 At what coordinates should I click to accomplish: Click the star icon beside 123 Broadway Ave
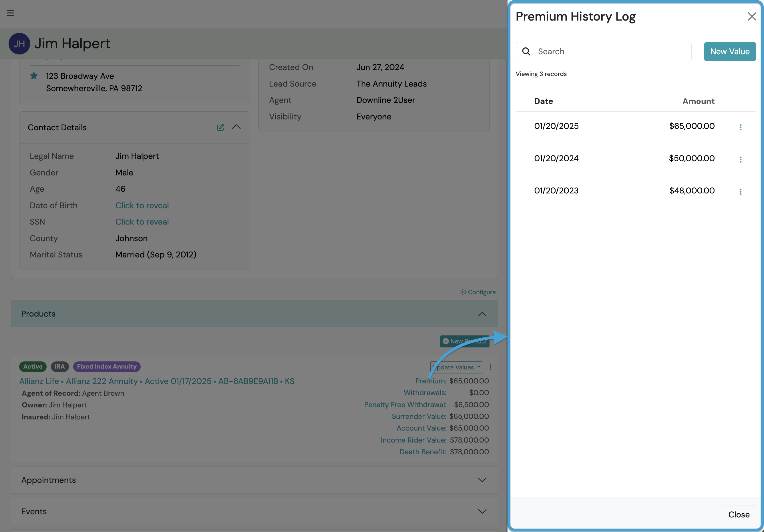(x=34, y=76)
